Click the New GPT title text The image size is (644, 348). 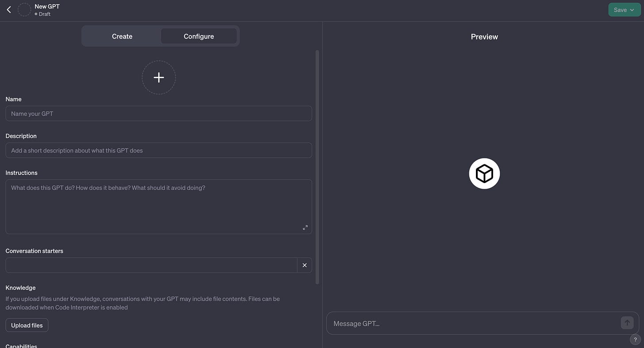47,6
